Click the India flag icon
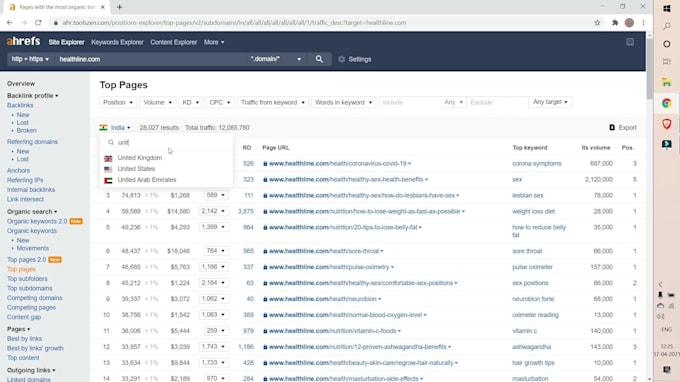 tap(103, 127)
